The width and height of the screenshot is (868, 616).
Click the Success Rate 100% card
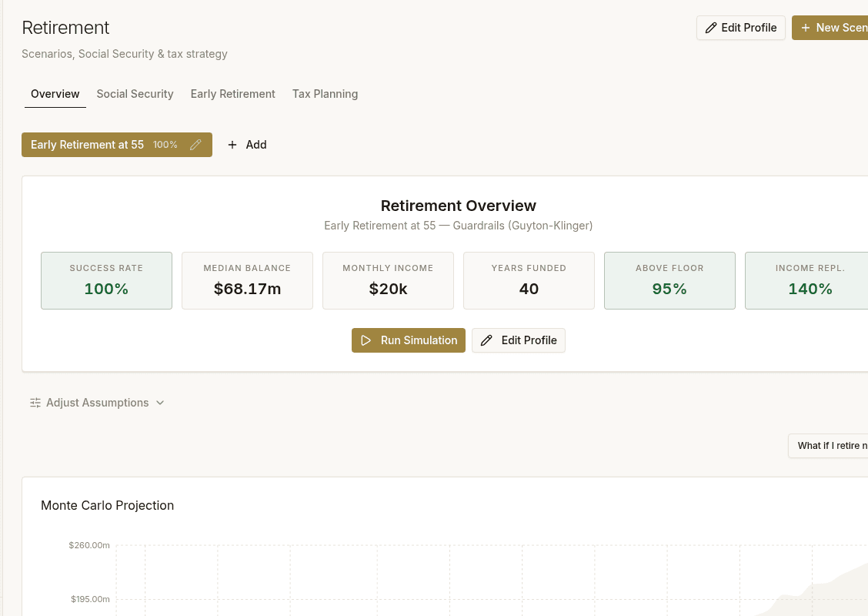tap(106, 280)
